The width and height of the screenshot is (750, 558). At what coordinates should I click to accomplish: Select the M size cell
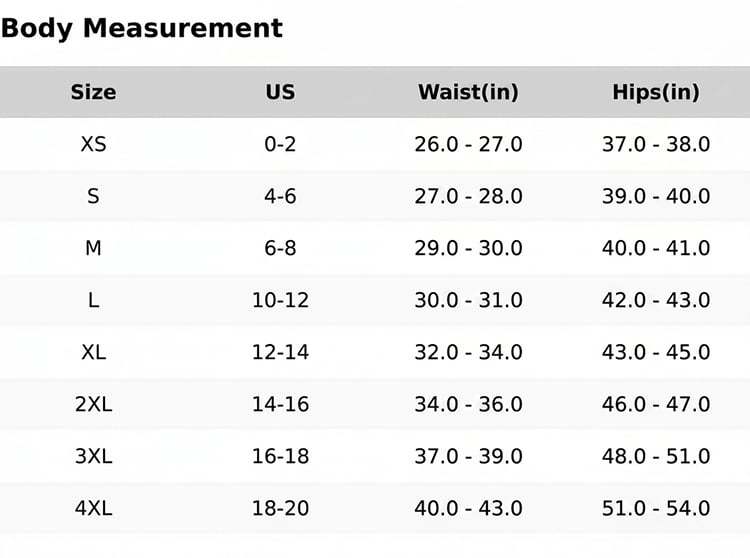(x=93, y=249)
